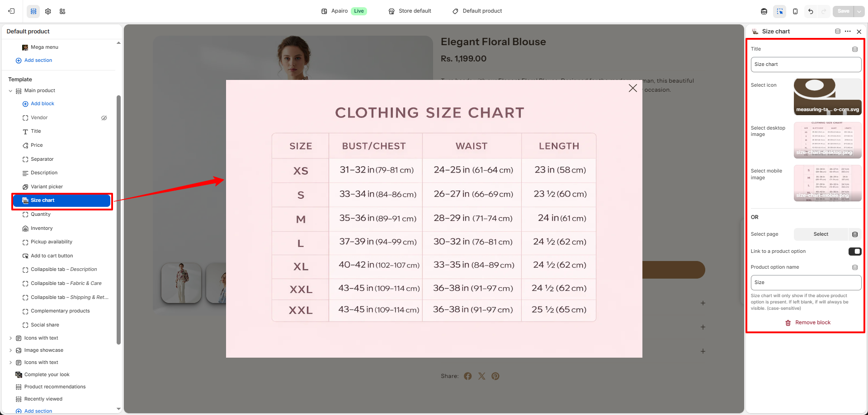The height and width of the screenshot is (415, 868).
Task: Toggle Link to a product option
Action: 855,252
